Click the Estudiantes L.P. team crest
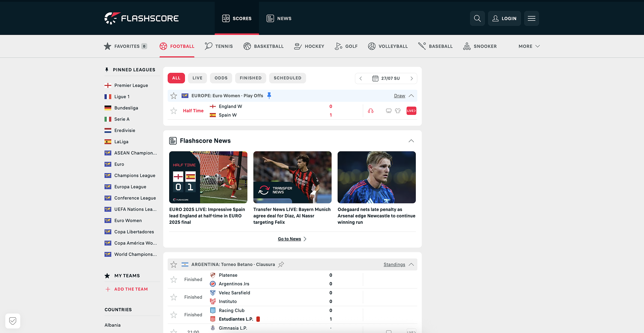This screenshot has width=644, height=333. point(213,319)
